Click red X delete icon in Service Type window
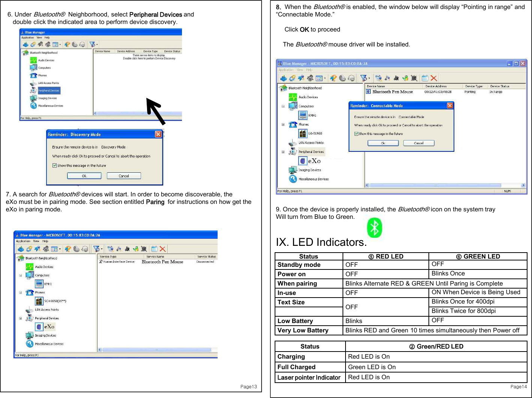This screenshot has height=398, width=532. coord(162,249)
